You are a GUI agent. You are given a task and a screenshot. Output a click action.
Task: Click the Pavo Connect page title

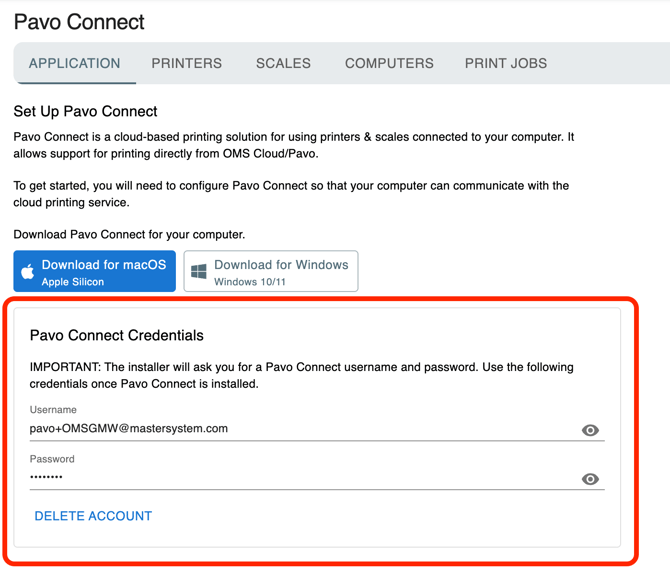coord(79,22)
